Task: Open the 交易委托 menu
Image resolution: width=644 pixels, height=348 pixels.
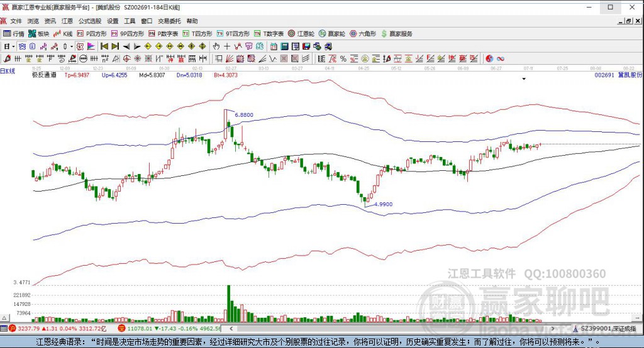Action: click(x=169, y=21)
